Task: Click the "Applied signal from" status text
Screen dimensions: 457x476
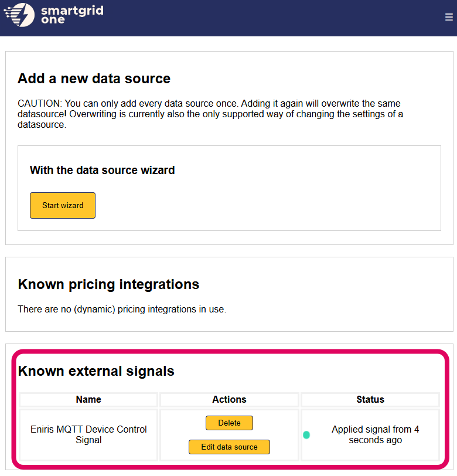Action: (375, 434)
